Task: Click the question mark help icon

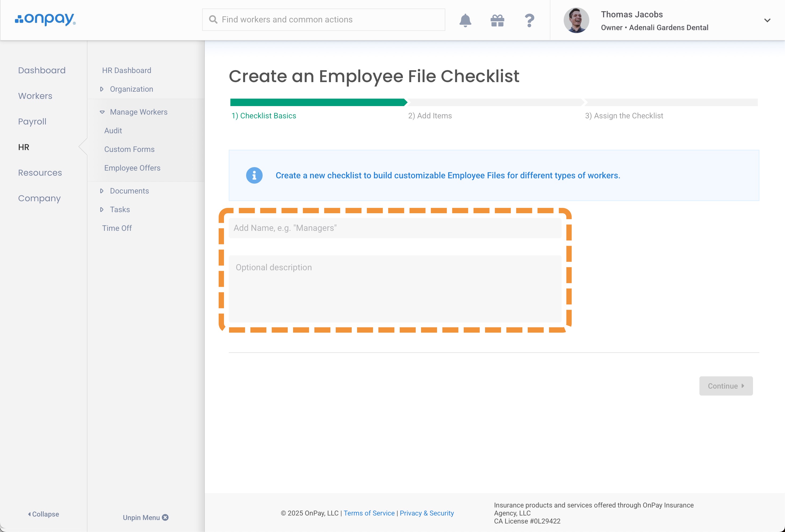Action: [x=529, y=20]
